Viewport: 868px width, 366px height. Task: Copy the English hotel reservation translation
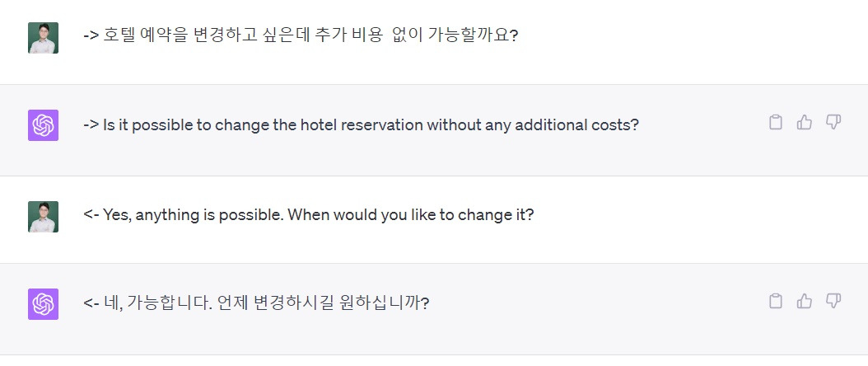click(775, 123)
